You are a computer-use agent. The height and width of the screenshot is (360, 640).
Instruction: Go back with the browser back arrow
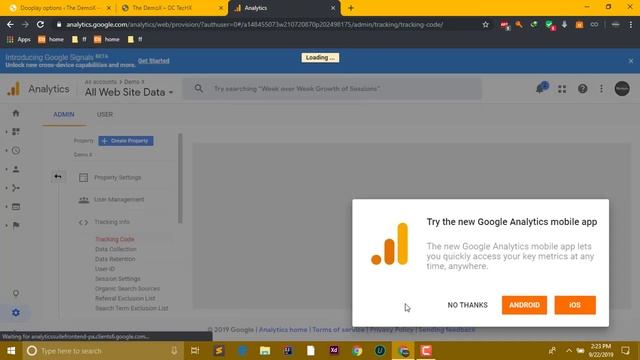coord(10,24)
